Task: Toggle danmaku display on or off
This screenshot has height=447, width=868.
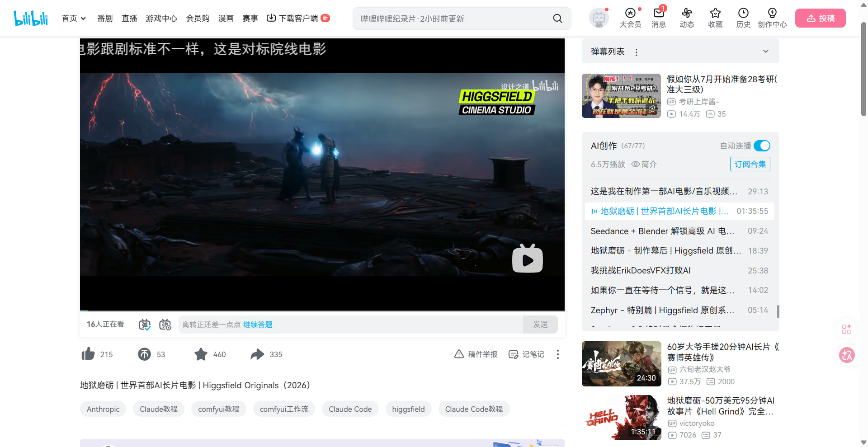Action: (x=145, y=325)
